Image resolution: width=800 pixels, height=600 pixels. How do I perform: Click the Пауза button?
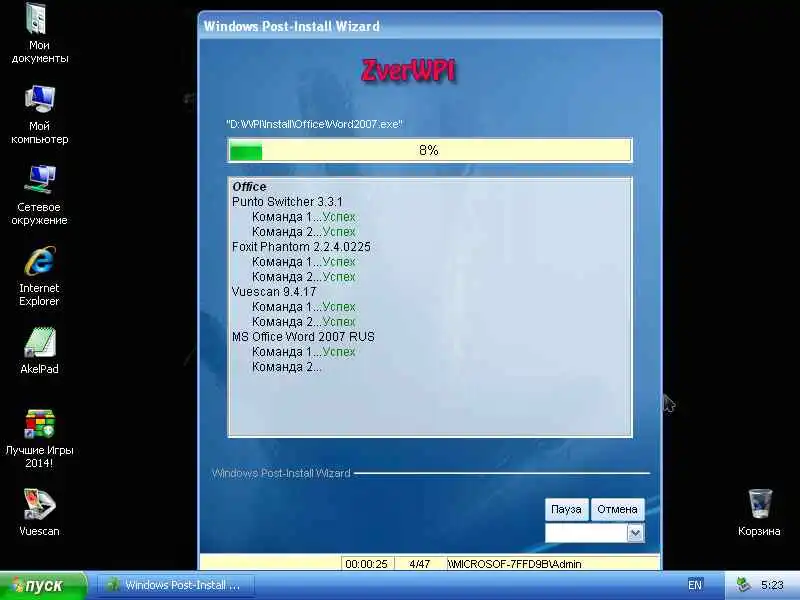pyautogui.click(x=566, y=509)
